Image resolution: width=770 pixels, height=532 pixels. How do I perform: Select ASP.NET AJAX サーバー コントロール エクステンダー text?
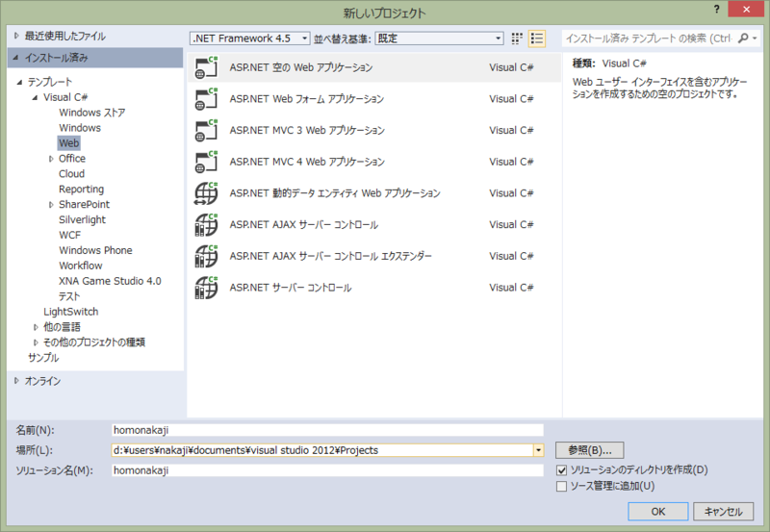pos(330,256)
